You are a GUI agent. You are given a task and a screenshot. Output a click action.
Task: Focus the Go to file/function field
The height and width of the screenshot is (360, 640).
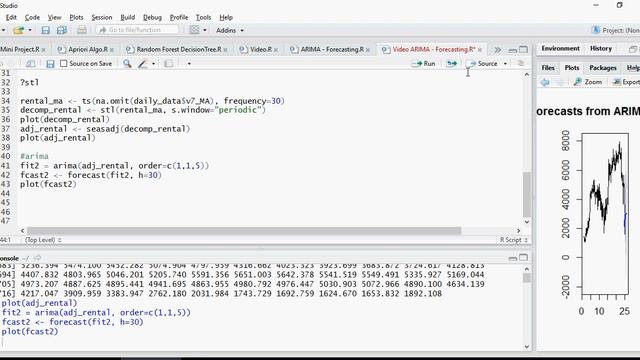click(137, 30)
